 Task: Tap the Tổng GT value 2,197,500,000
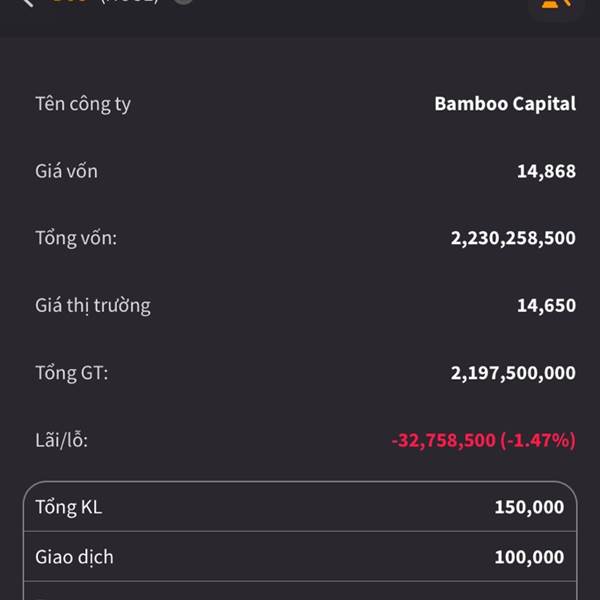tap(513, 373)
